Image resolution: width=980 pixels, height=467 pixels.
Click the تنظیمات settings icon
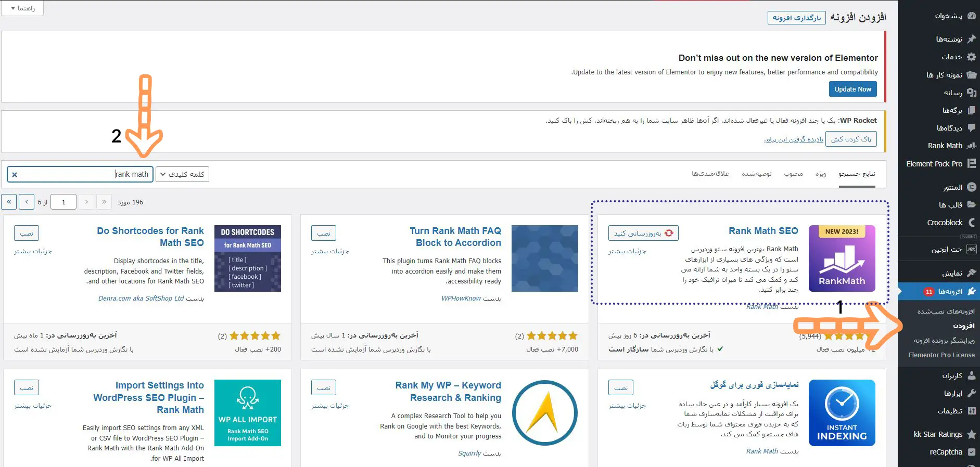[x=971, y=411]
